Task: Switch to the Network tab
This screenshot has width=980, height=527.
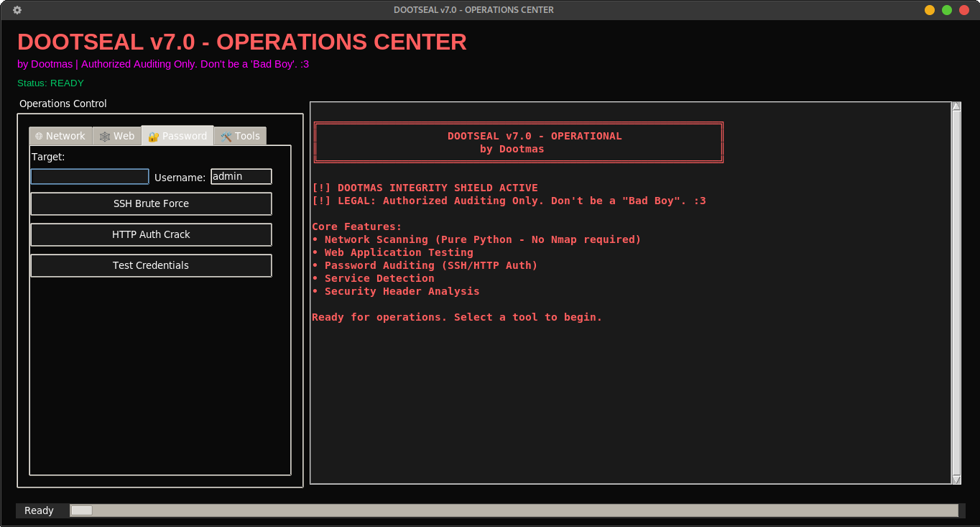Action: (66, 136)
